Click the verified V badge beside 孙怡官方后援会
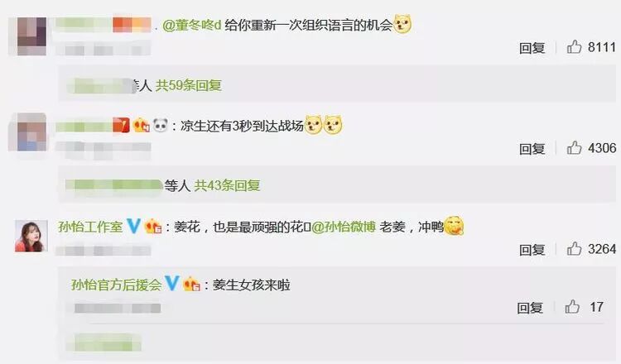 pyautogui.click(x=172, y=284)
